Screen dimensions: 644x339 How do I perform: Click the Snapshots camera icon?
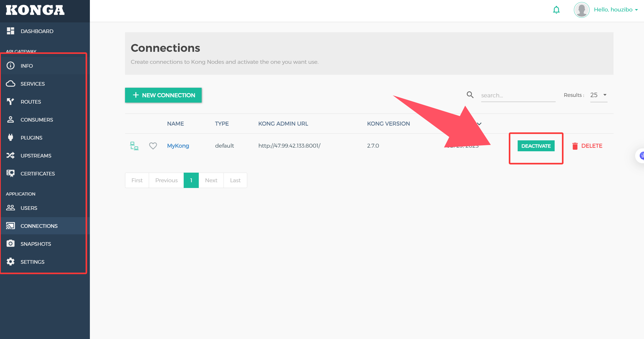click(x=10, y=243)
